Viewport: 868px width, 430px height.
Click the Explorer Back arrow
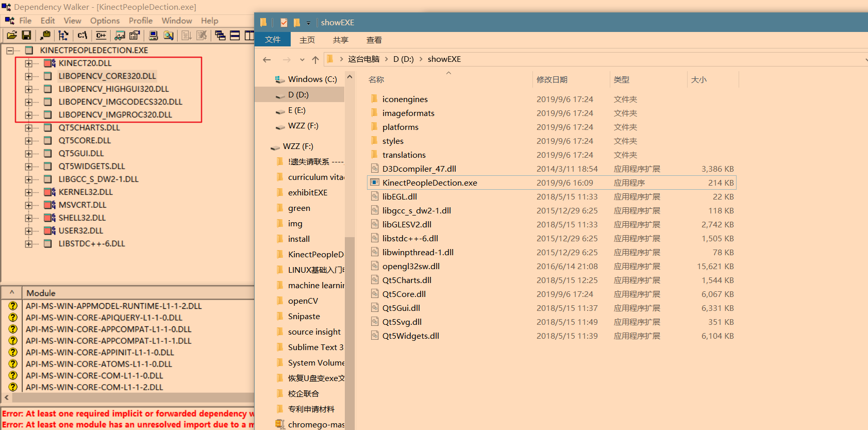click(x=266, y=59)
